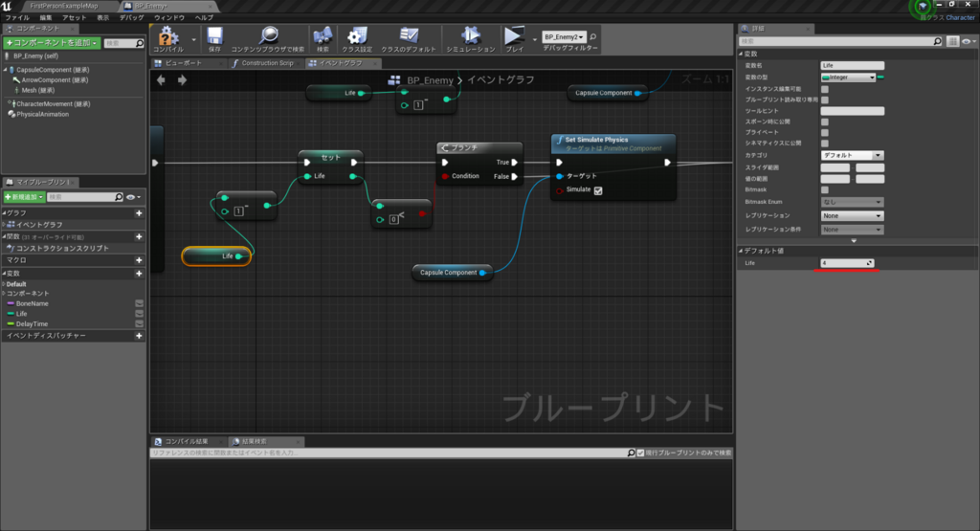Navigate forward with graph right arrow
The height and width of the screenshot is (531, 980).
(x=182, y=80)
